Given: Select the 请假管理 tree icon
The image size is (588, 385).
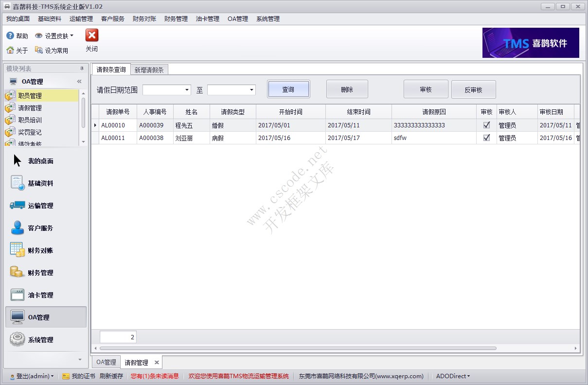Looking at the screenshot, I should pyautogui.click(x=10, y=108).
